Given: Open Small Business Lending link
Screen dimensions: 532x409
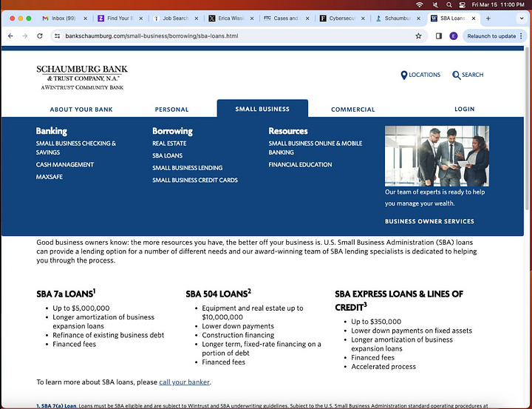Looking at the screenshot, I should click(187, 168).
